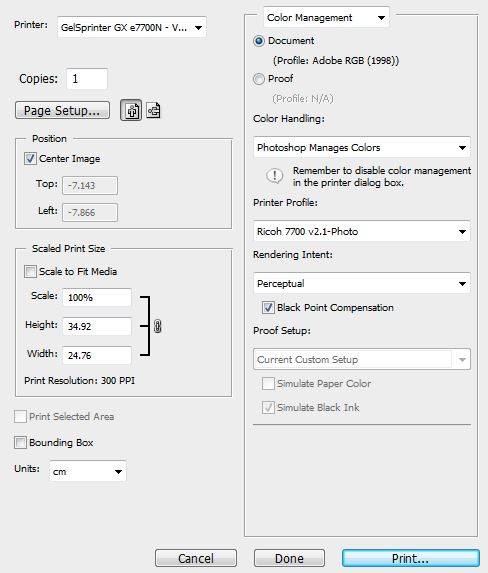
Task: Click the Print Resolution: 300 PPI text
Action: pyautogui.click(x=79, y=380)
